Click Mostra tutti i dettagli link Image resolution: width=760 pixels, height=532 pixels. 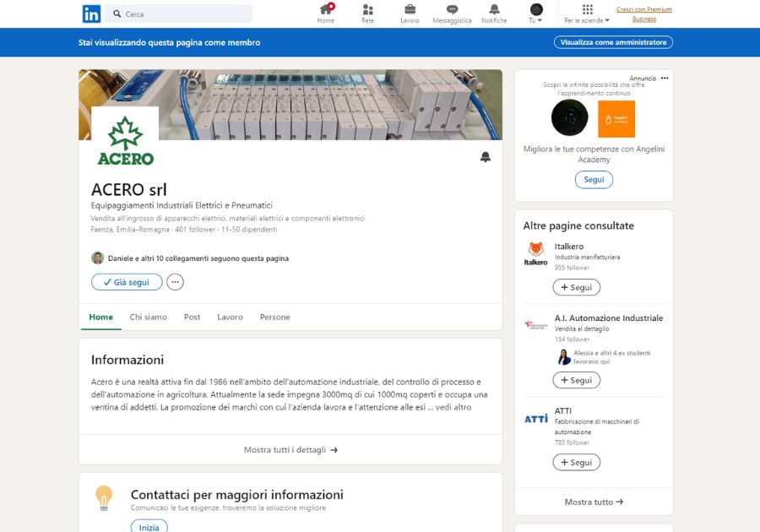click(x=290, y=449)
